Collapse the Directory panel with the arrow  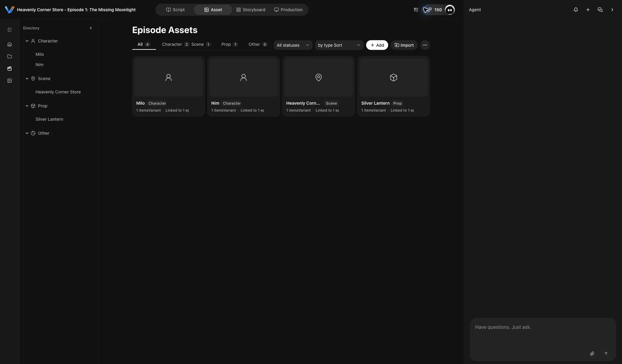click(x=91, y=28)
